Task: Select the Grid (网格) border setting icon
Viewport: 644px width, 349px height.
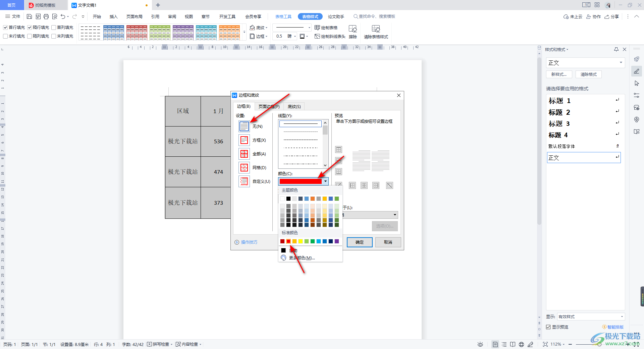Action: pos(244,167)
